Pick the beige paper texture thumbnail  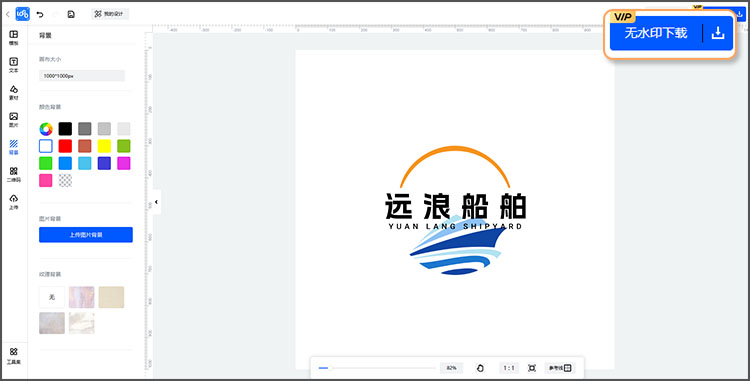pos(111,297)
